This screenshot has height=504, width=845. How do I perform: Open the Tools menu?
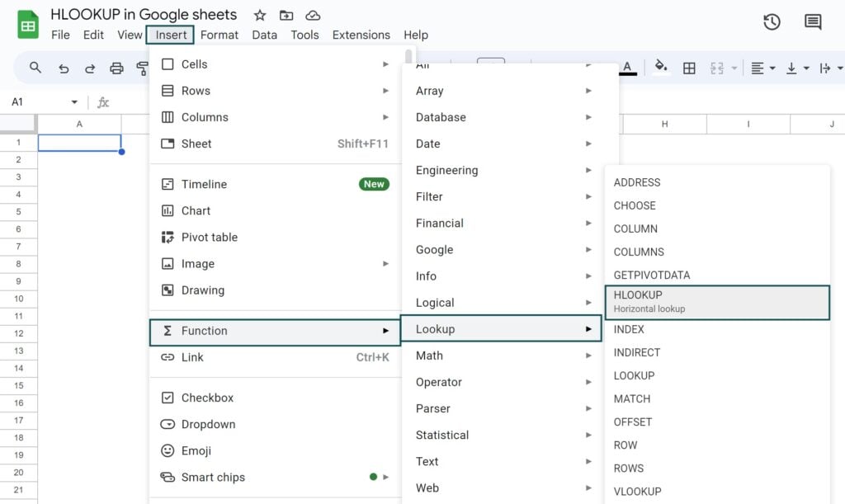pos(305,35)
